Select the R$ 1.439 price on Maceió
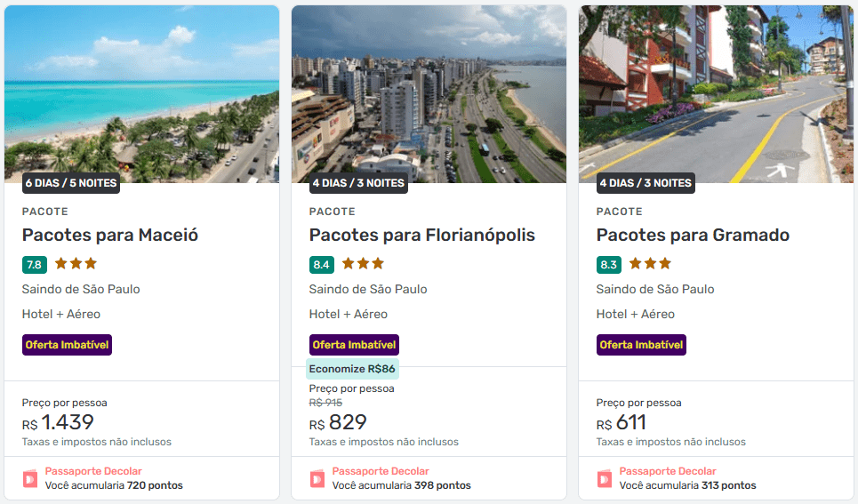Image resolution: width=858 pixels, height=504 pixels. (58, 422)
